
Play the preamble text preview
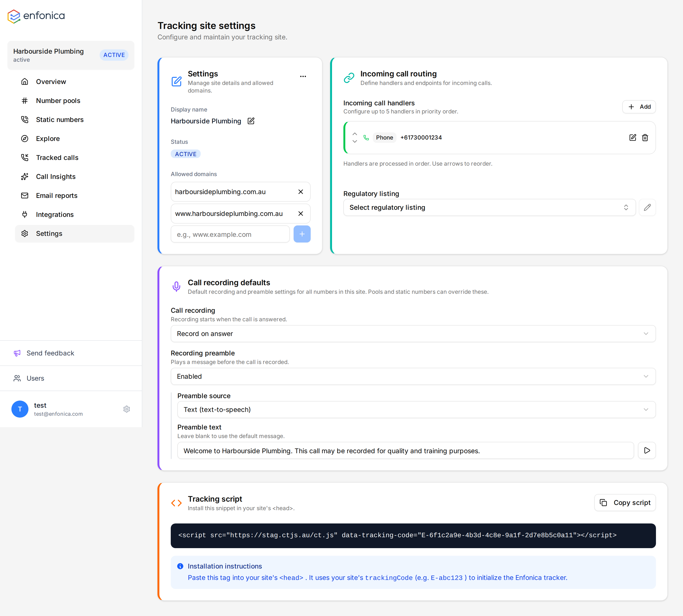tap(647, 451)
